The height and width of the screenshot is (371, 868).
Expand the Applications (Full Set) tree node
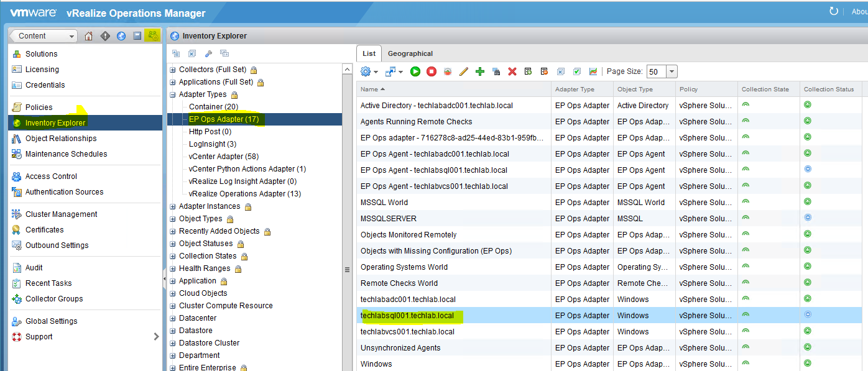pyautogui.click(x=173, y=82)
